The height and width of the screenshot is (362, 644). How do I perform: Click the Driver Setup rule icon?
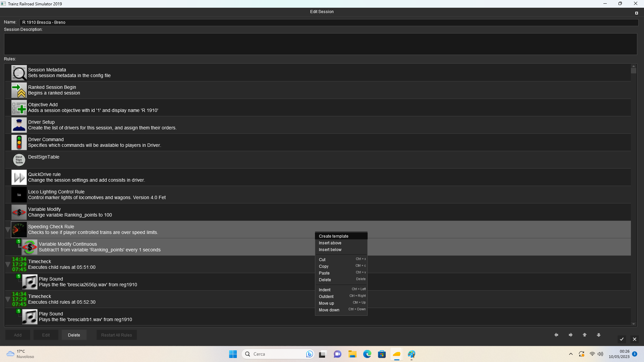[19, 125]
